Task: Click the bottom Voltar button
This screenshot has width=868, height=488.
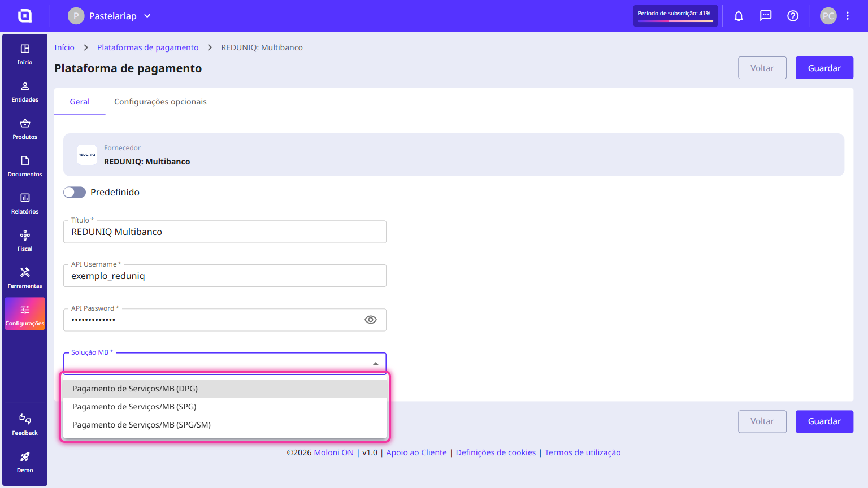Action: 762,421
